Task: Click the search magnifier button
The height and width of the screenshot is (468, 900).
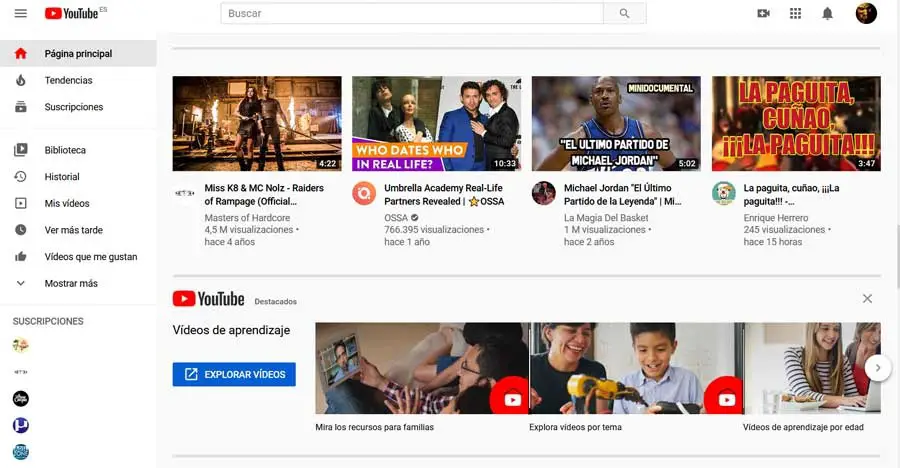Action: click(624, 13)
